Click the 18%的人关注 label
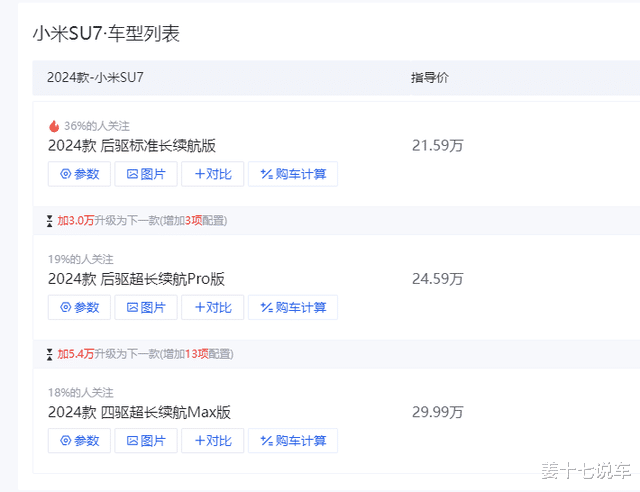 coord(81,393)
